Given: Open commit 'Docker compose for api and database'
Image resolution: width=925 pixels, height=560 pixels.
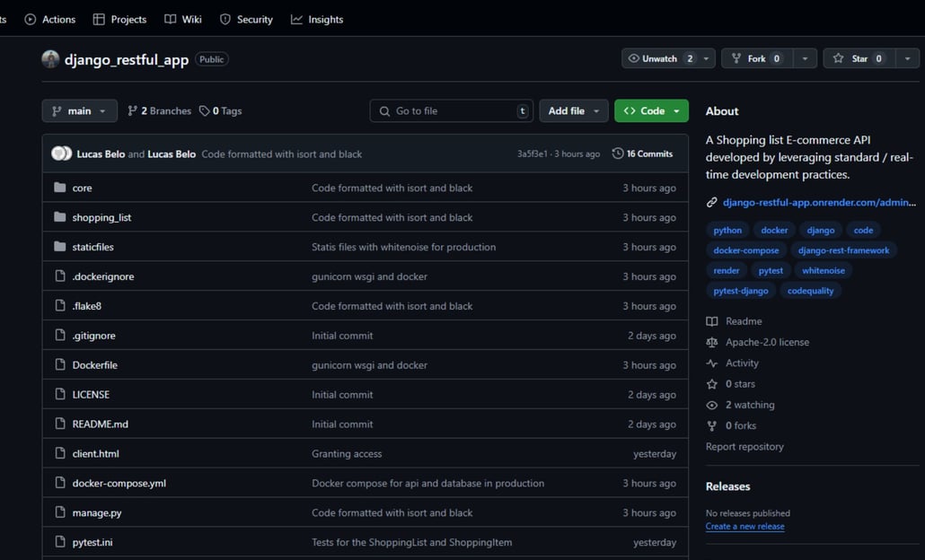Looking at the screenshot, I should point(427,483).
